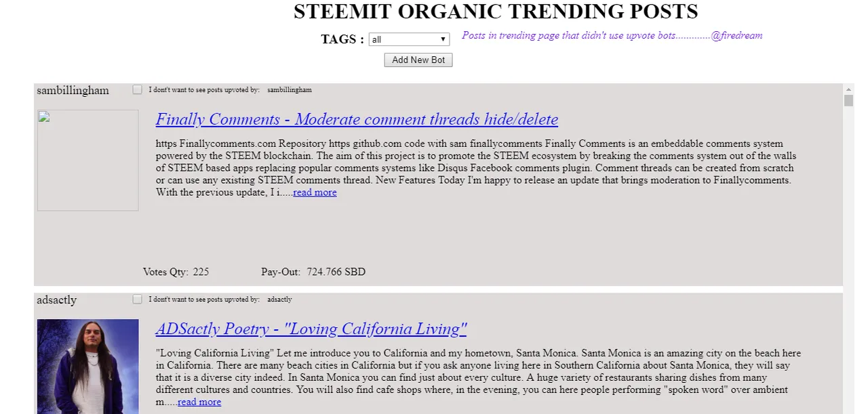Click the adsactly post photo thumbnail
Screen dimensions: 868x414
click(x=88, y=367)
